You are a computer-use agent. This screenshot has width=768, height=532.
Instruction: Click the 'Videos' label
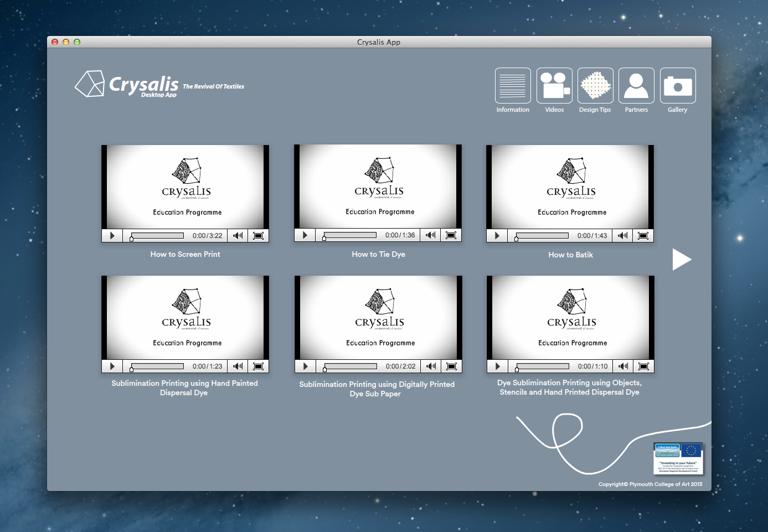pos(554,110)
